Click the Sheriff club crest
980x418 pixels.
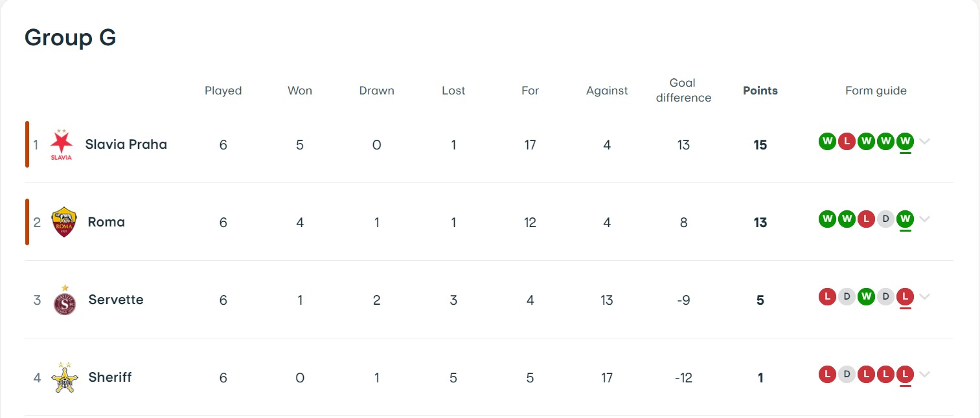coord(64,377)
